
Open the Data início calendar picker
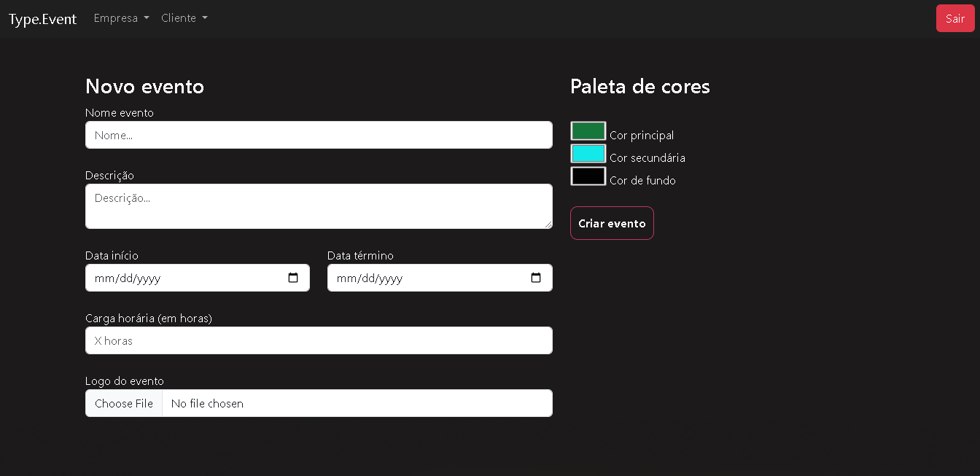coord(293,278)
